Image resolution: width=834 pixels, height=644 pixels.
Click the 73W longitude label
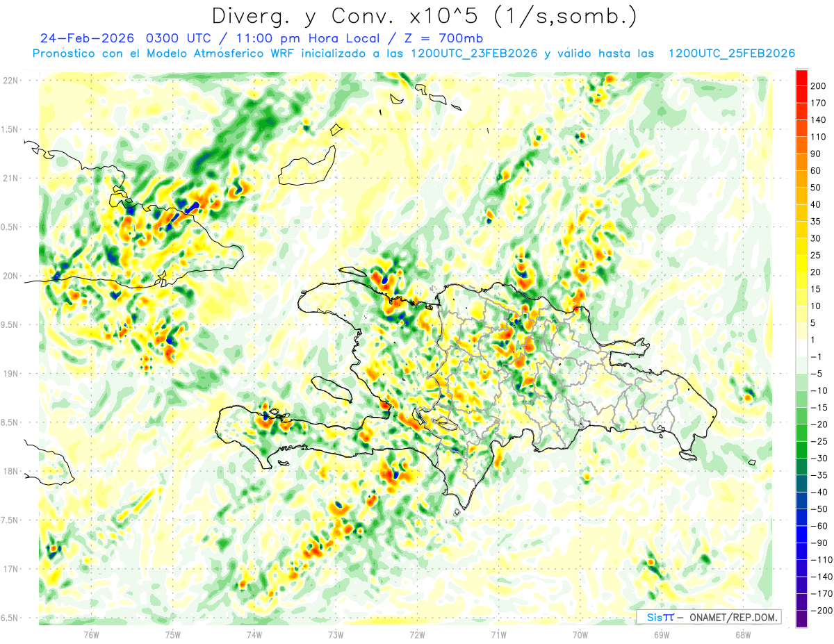click(336, 635)
